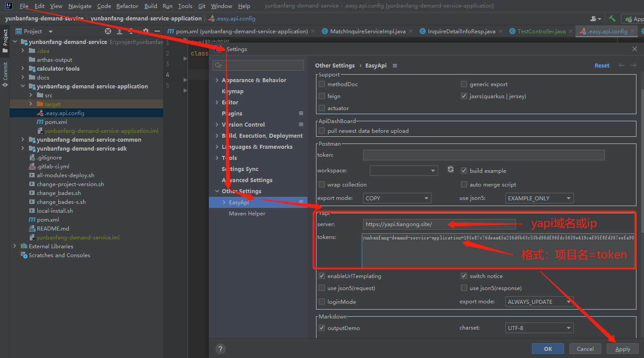Open the Navigate menu
This screenshot has width=644, height=358.
tap(80, 6)
